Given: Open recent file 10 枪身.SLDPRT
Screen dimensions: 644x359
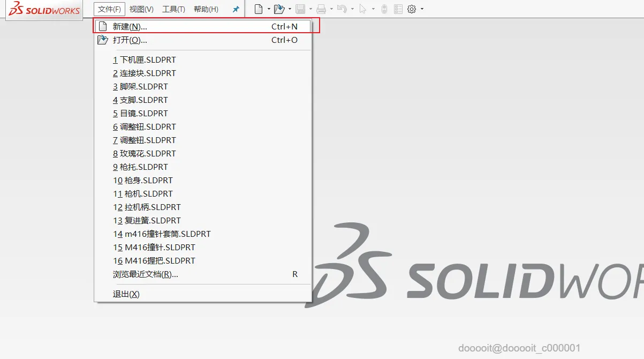Looking at the screenshot, I should tap(203, 180).
